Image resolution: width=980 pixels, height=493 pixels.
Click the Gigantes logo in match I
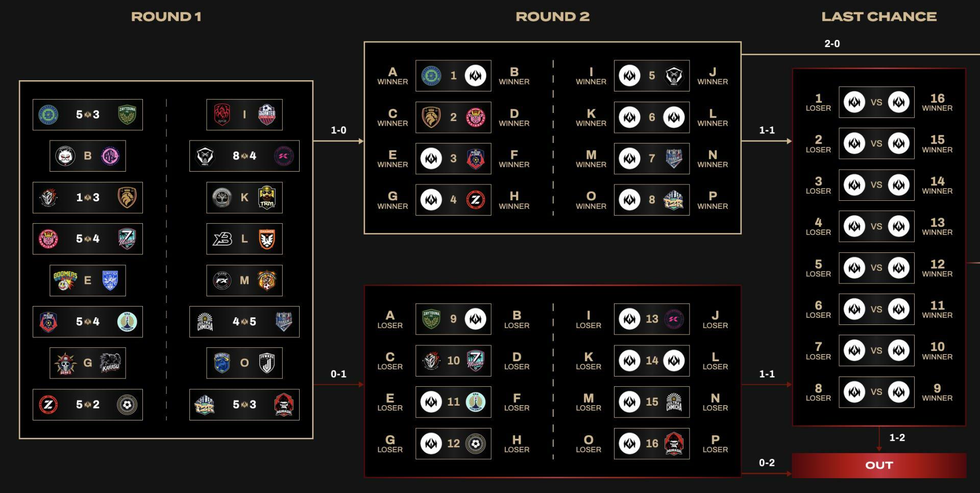[267, 114]
